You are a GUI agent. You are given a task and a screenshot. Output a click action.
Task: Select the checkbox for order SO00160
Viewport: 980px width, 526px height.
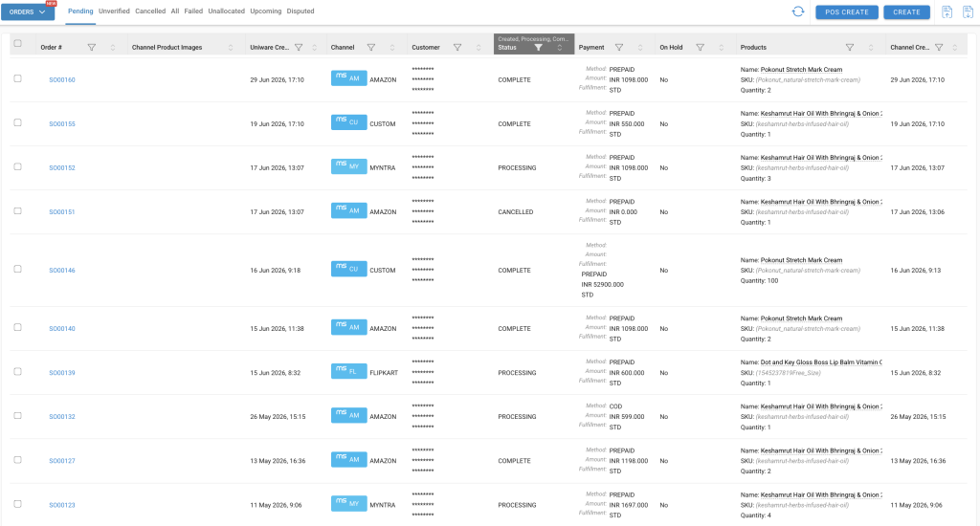click(x=17, y=78)
